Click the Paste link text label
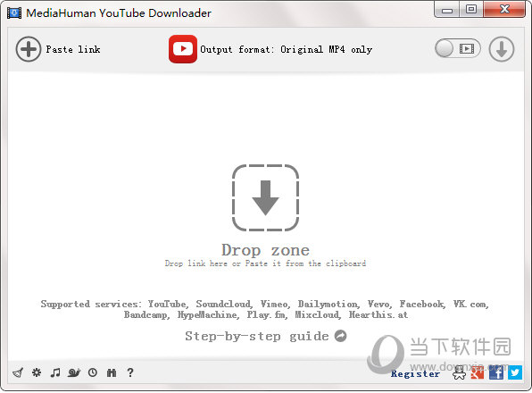532x393 pixels. (73, 49)
